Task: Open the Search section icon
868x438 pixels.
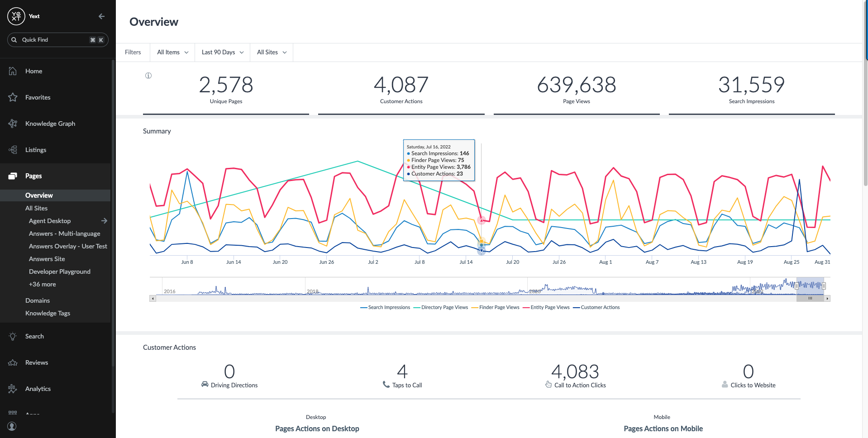Action: coord(13,336)
